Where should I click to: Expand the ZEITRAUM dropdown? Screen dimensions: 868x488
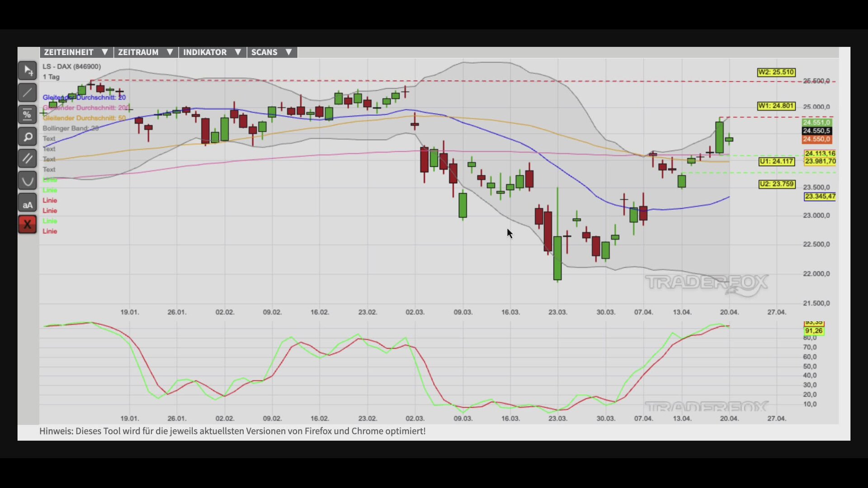[x=146, y=52]
